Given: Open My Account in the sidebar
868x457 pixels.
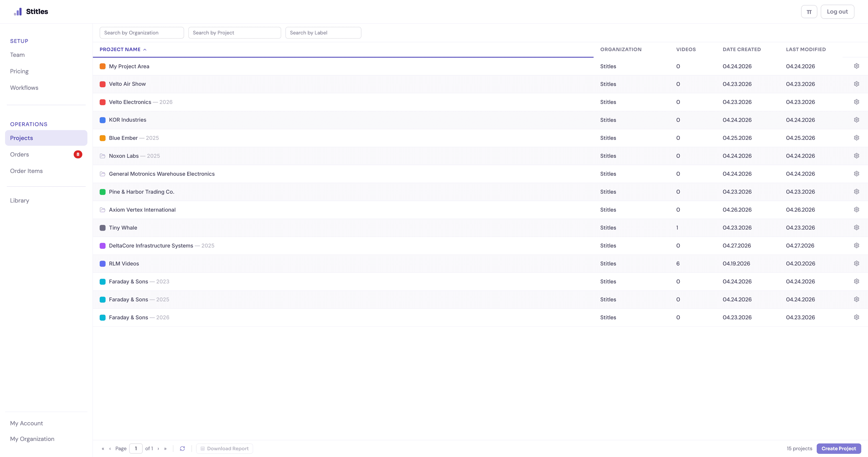Looking at the screenshot, I should [x=26, y=423].
